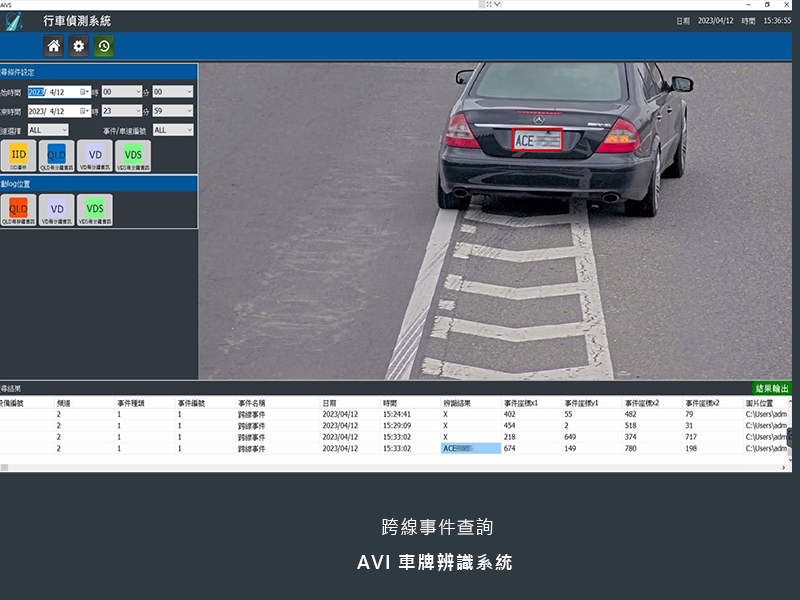Viewport: 800px width, 600px height.
Task: Select the orange QLD icon under 動log位置
Action: pyautogui.click(x=19, y=209)
